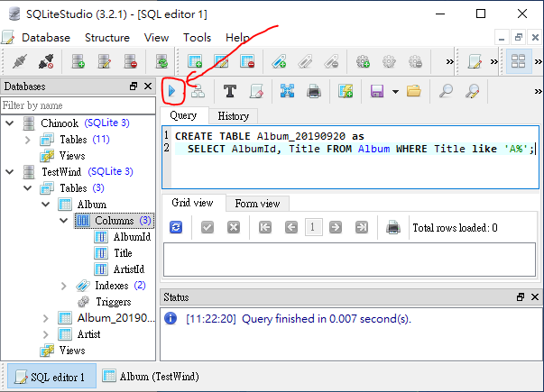Open the Tools menu
Viewport: 544px width, 392px height.
point(197,38)
